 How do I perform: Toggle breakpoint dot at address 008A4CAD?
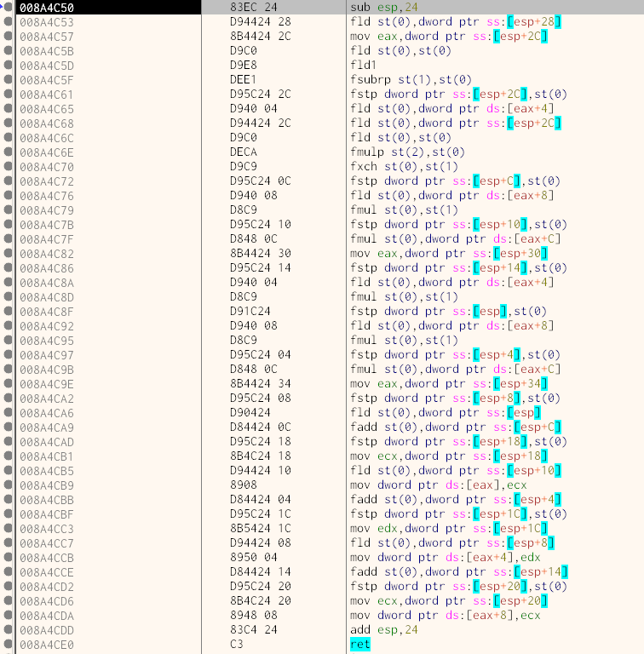click(8, 441)
